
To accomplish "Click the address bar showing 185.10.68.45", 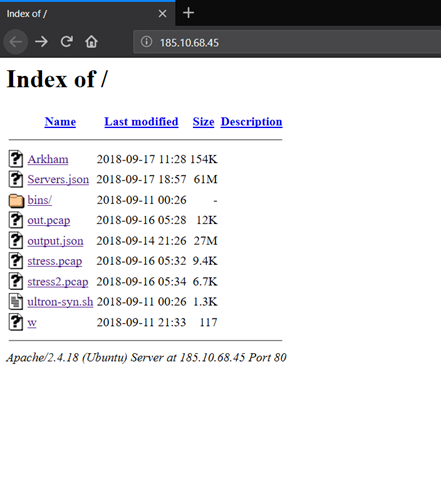I will click(x=287, y=42).
